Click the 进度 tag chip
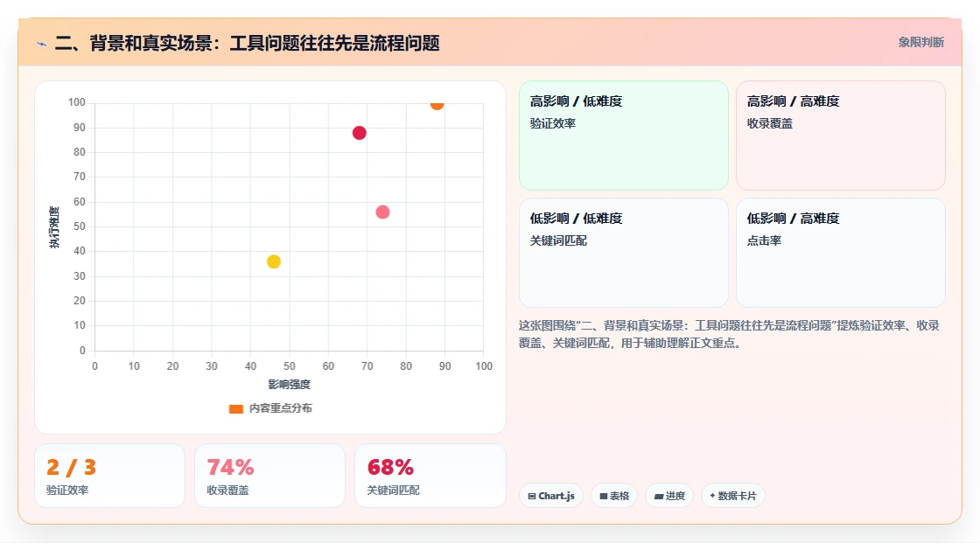The height and width of the screenshot is (543, 980). [669, 496]
